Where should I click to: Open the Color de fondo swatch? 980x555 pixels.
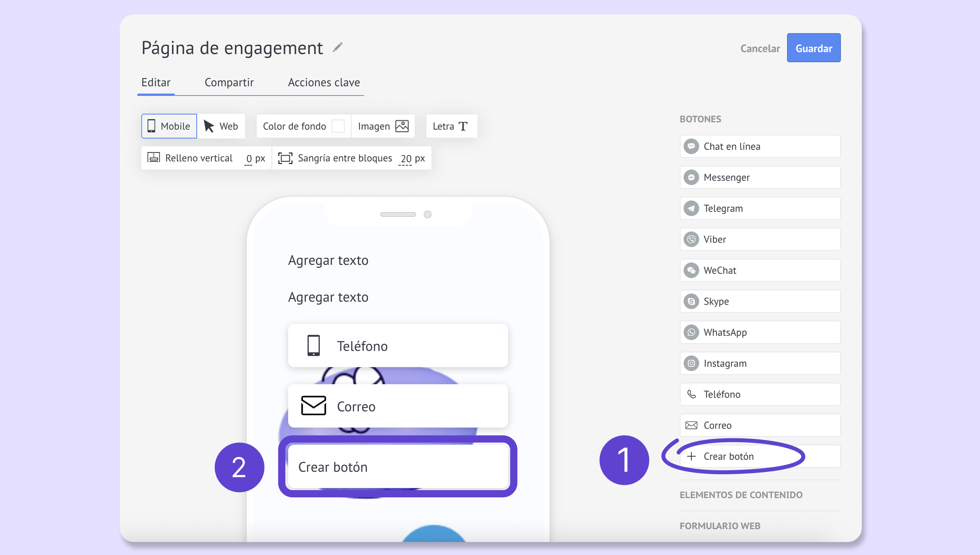[x=338, y=126]
